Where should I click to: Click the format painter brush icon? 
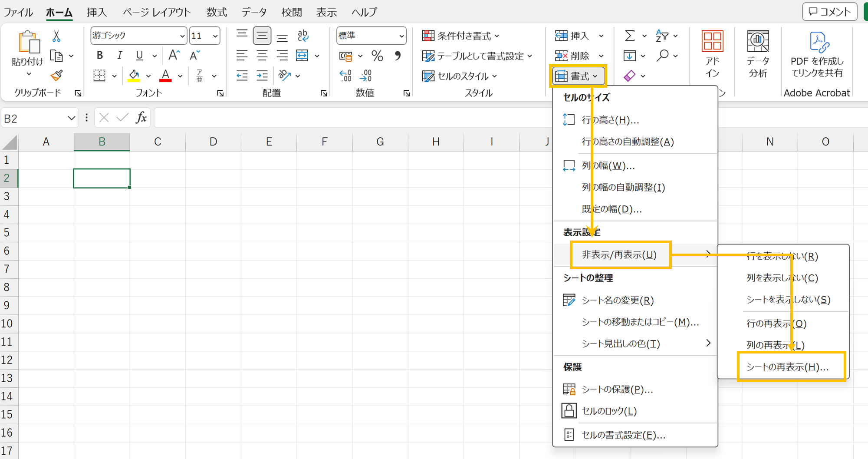pyautogui.click(x=56, y=76)
